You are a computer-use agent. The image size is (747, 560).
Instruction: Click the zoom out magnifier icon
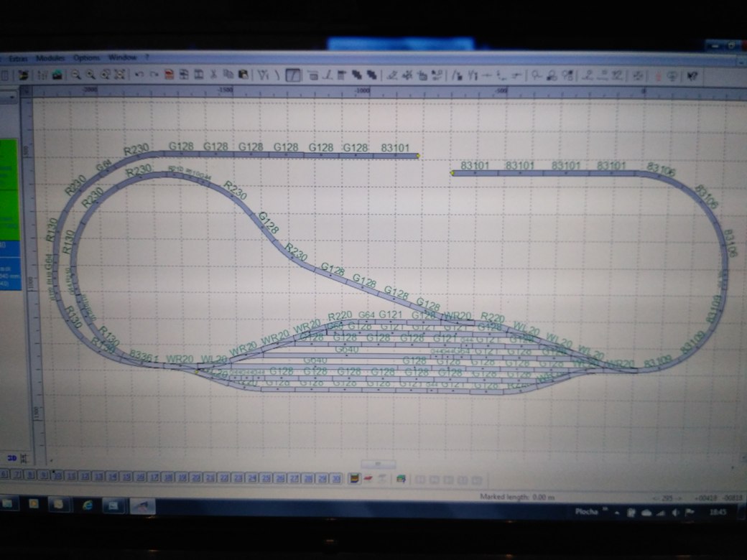[91, 74]
